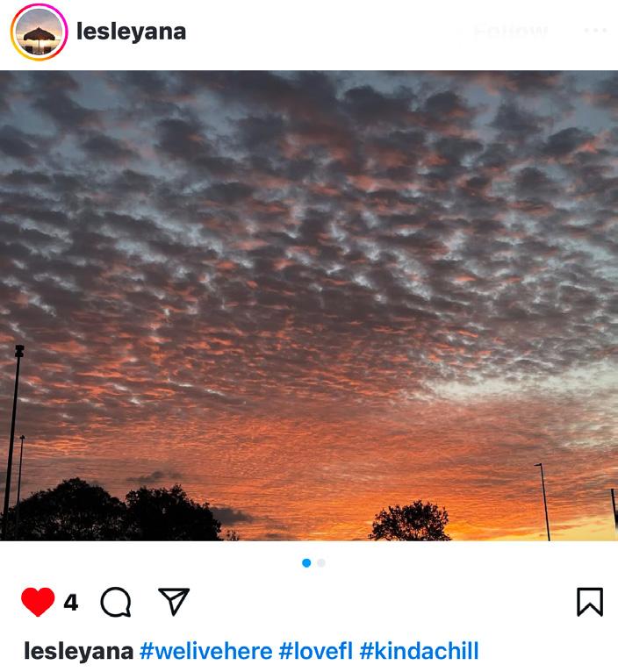The height and width of the screenshot is (672, 618).
Task: Open the faint three-dots options menu
Action: [595, 31]
